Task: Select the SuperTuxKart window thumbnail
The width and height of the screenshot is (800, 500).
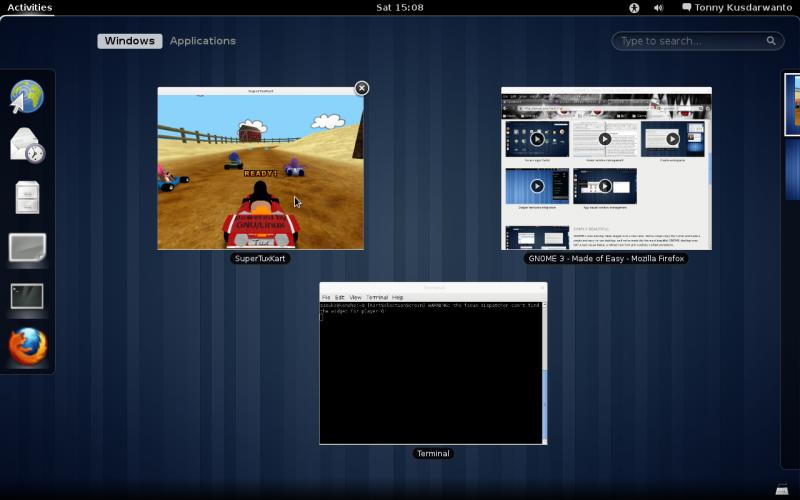Action: (260, 168)
